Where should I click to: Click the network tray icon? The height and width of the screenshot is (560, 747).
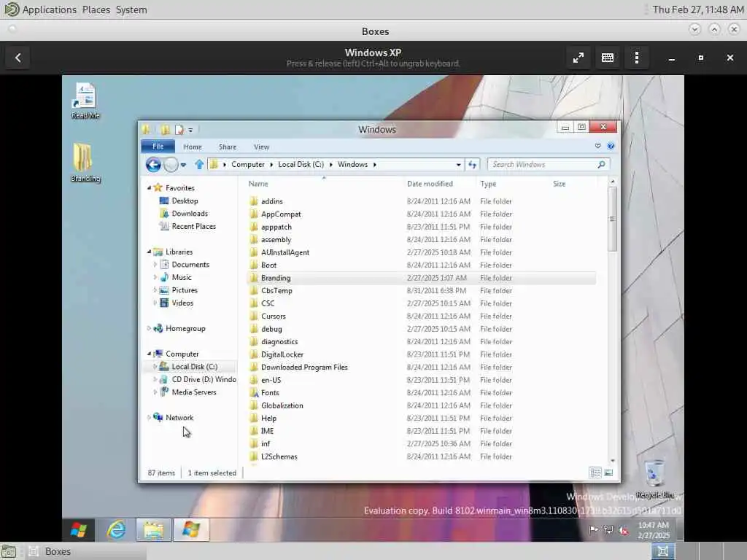(x=608, y=529)
